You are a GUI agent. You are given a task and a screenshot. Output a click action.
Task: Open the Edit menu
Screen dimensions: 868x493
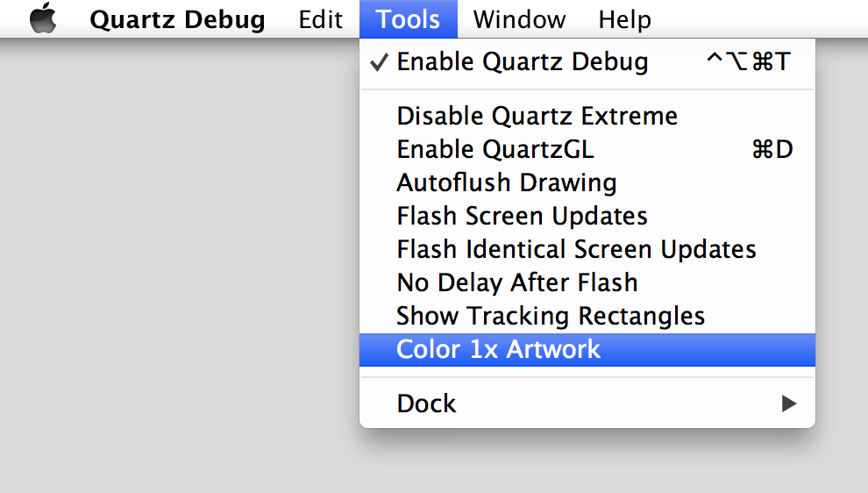(321, 19)
